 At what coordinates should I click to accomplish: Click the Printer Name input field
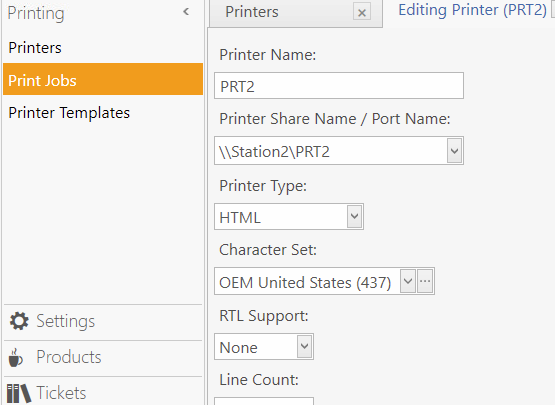(x=339, y=86)
